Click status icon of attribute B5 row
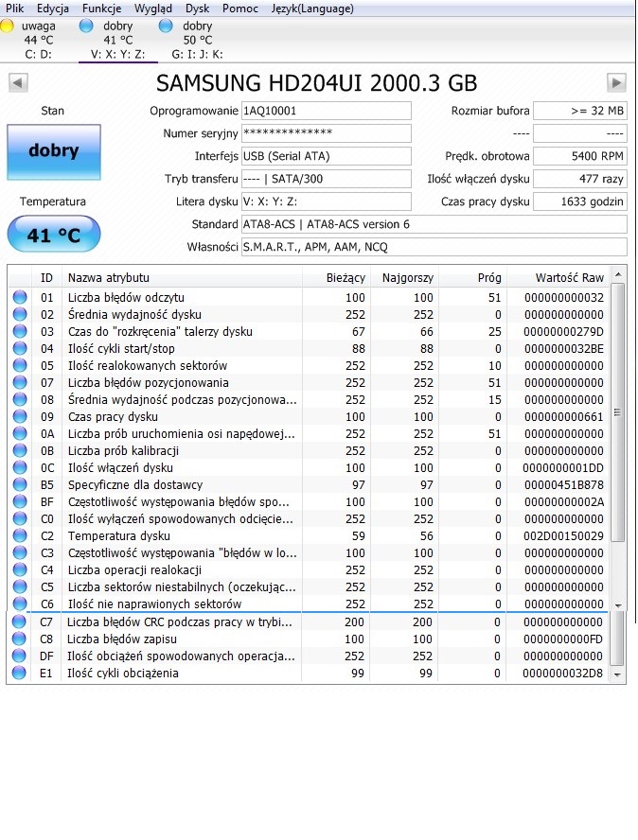Viewport: 638px width, 840px height. coord(20,485)
